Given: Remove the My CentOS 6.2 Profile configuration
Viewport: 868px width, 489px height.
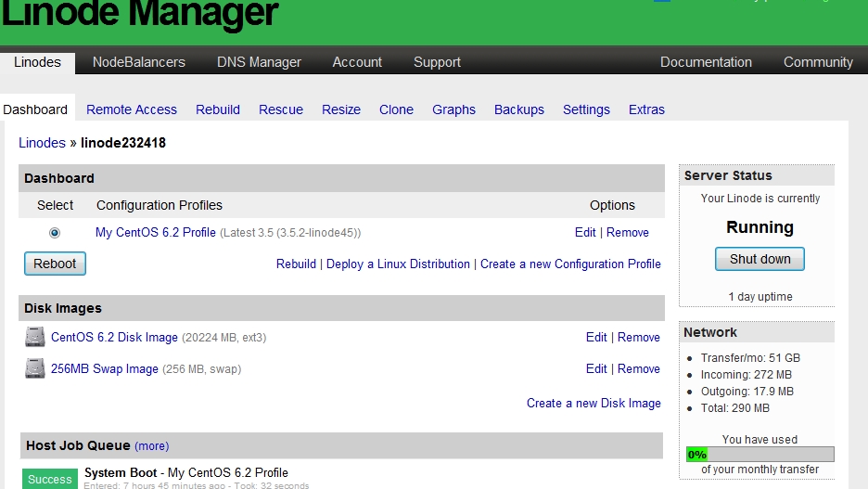Looking at the screenshot, I should click(x=627, y=233).
